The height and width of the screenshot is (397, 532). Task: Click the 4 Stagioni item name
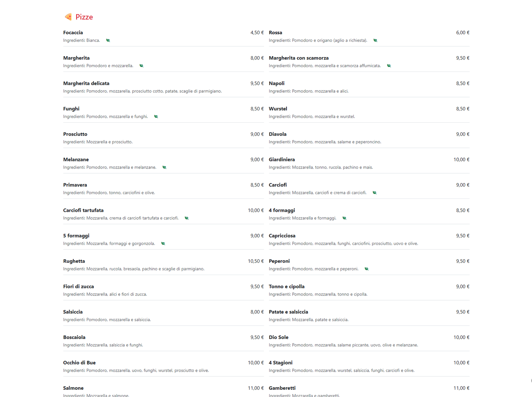click(x=281, y=362)
